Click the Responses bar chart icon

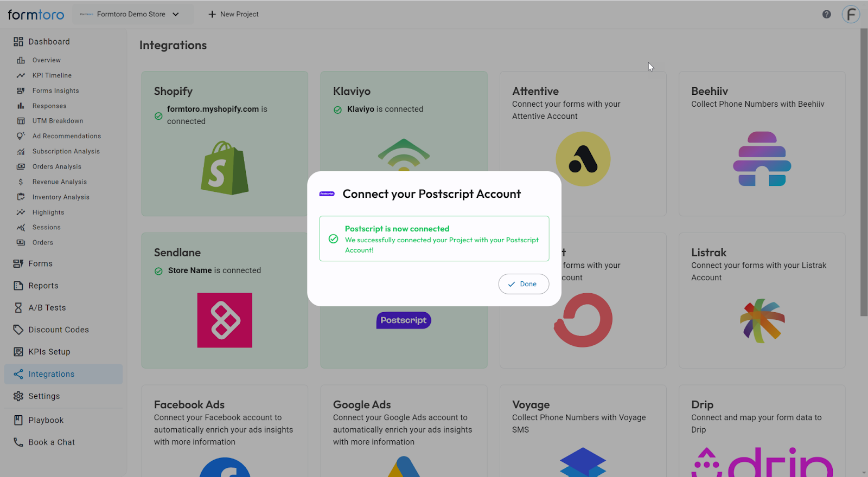[21, 106]
